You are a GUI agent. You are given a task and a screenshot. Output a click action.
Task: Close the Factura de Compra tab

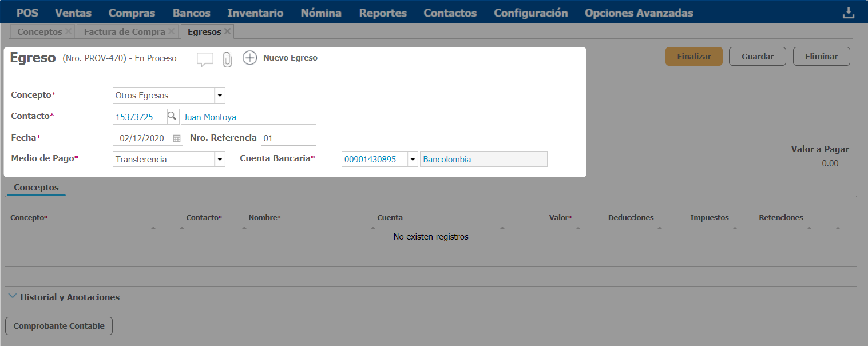171,31
